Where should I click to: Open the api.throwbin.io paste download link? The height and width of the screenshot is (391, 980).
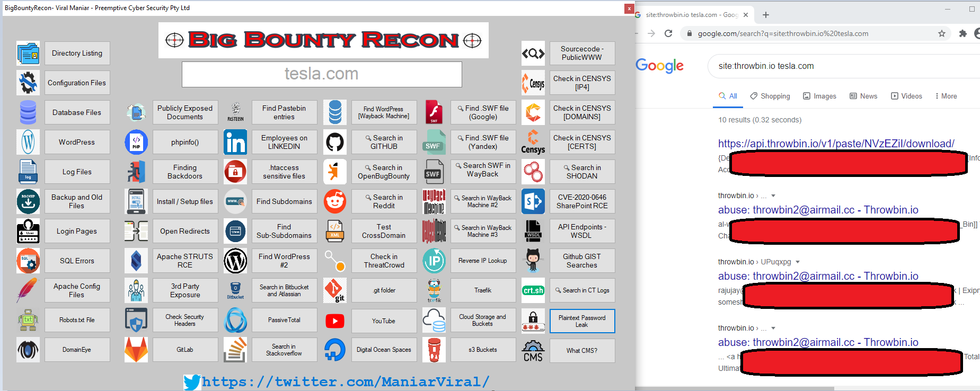click(836, 144)
